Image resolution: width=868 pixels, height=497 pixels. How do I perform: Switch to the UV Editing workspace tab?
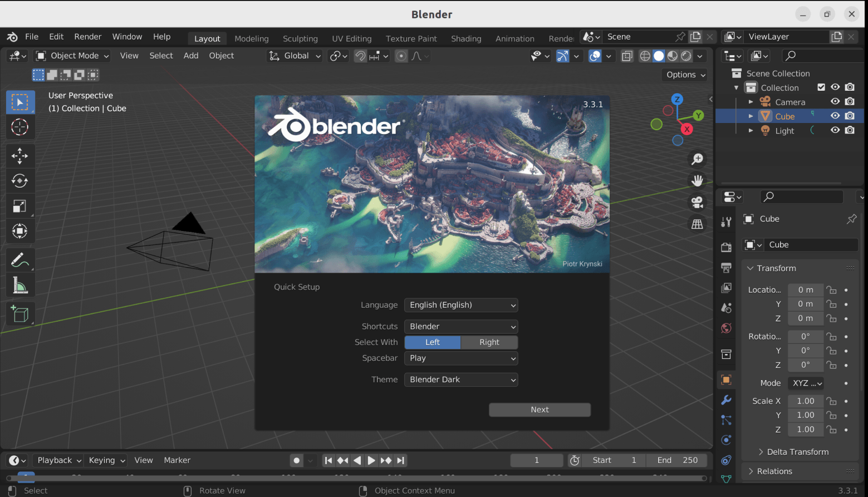pyautogui.click(x=352, y=38)
